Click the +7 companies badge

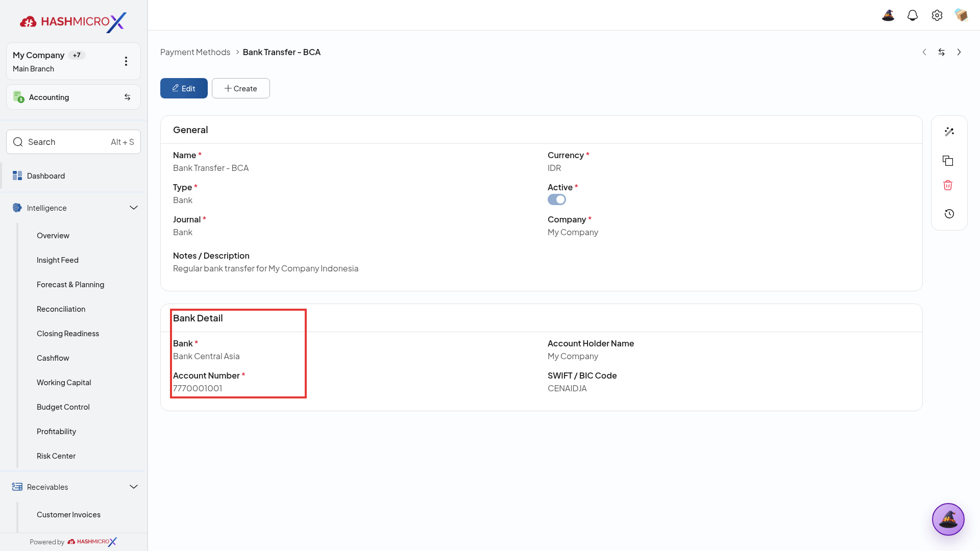tap(77, 55)
